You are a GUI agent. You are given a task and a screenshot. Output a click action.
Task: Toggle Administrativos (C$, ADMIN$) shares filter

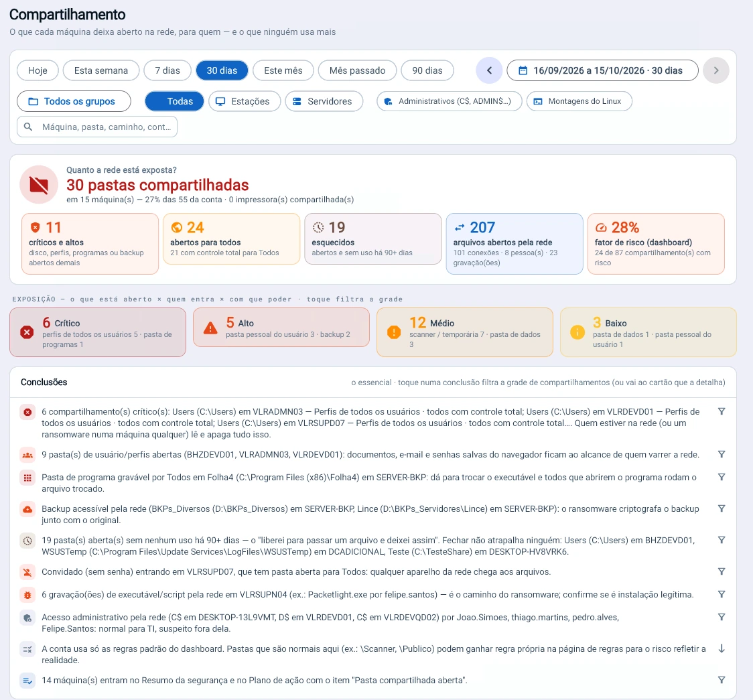(450, 101)
